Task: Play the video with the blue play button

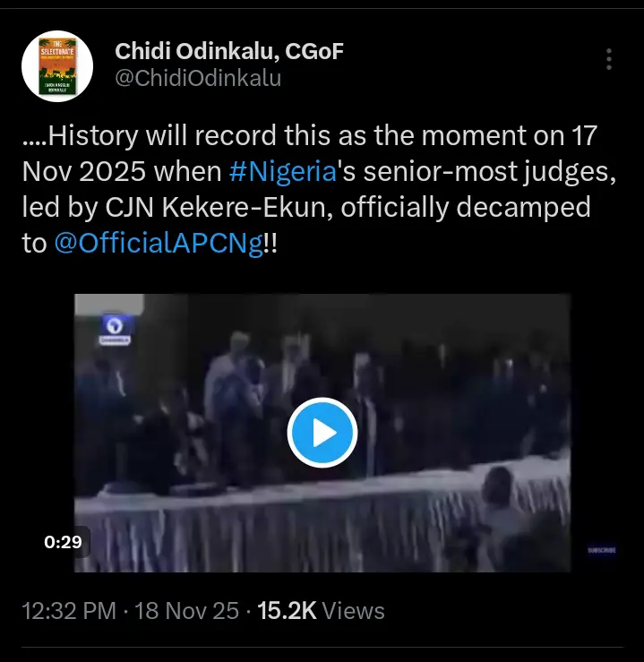Action: [x=322, y=433]
